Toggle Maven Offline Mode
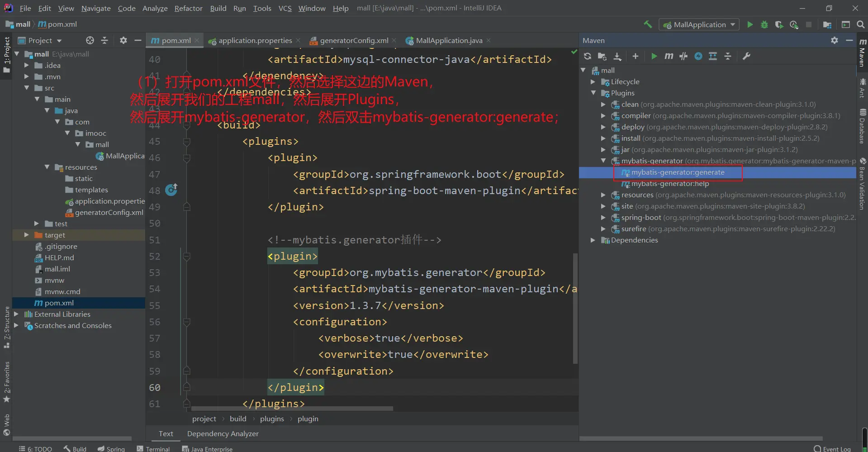Image resolution: width=868 pixels, height=452 pixels. pos(683,56)
